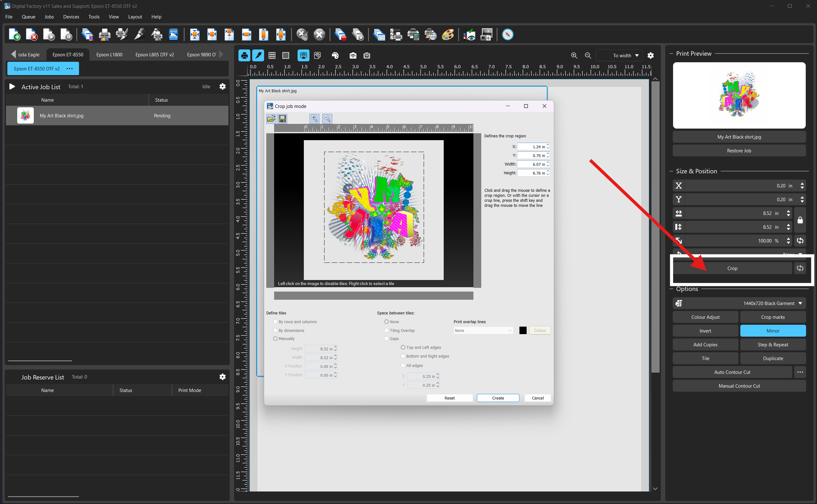Viewport: 817px width, 504px height.
Task: Click the delete job icon with red X
Action: [32, 35]
